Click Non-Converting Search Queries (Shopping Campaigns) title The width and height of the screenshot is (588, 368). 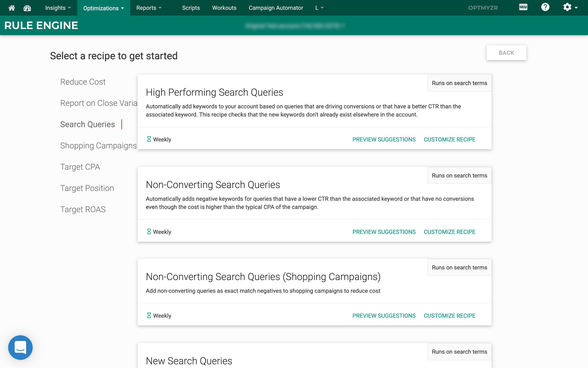(x=263, y=277)
